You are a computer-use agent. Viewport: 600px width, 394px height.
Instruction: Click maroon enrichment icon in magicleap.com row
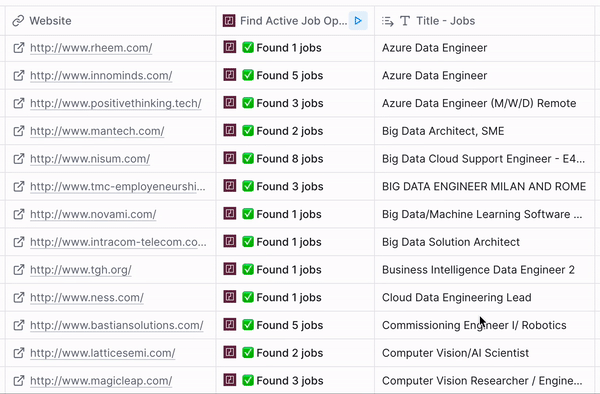pyautogui.click(x=230, y=380)
